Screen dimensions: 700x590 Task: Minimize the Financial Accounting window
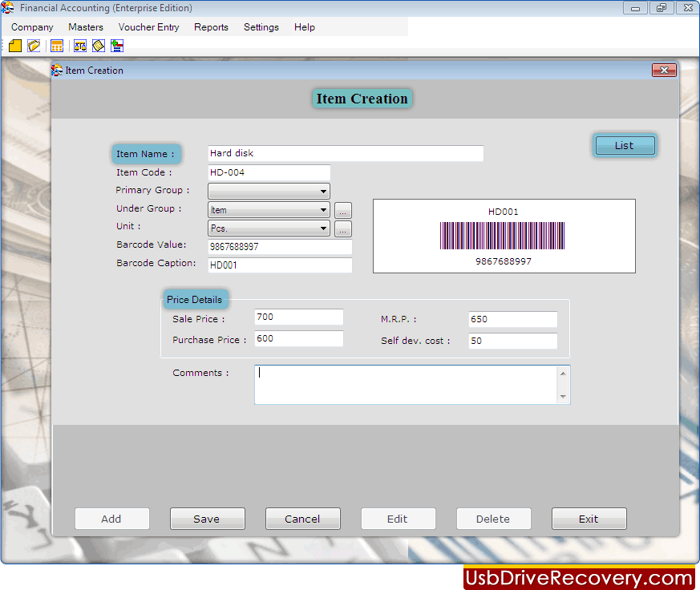pos(635,7)
